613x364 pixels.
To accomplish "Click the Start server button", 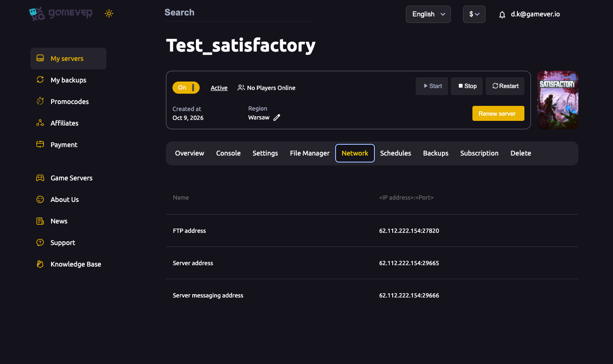I will [432, 86].
